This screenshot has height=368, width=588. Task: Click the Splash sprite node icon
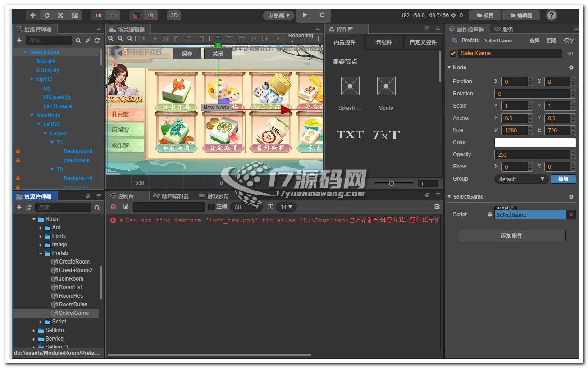coord(350,86)
